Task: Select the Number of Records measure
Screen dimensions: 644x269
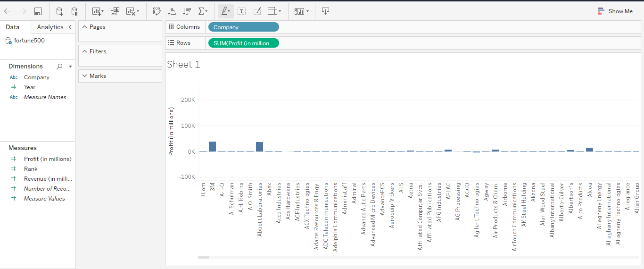Action: pyautogui.click(x=47, y=189)
